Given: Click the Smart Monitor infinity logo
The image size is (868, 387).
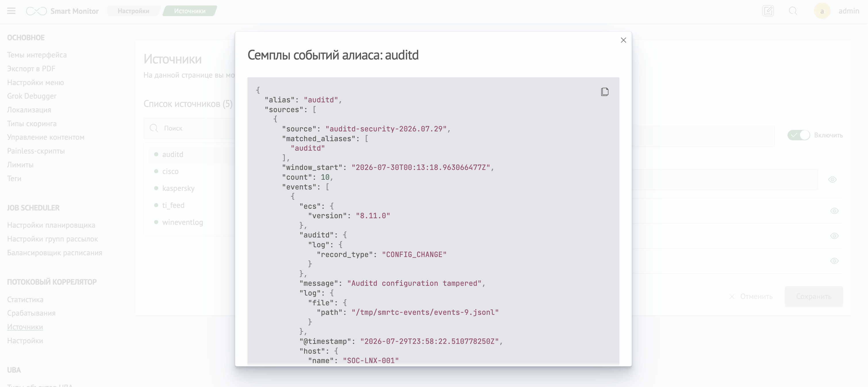Looking at the screenshot, I should (37, 11).
